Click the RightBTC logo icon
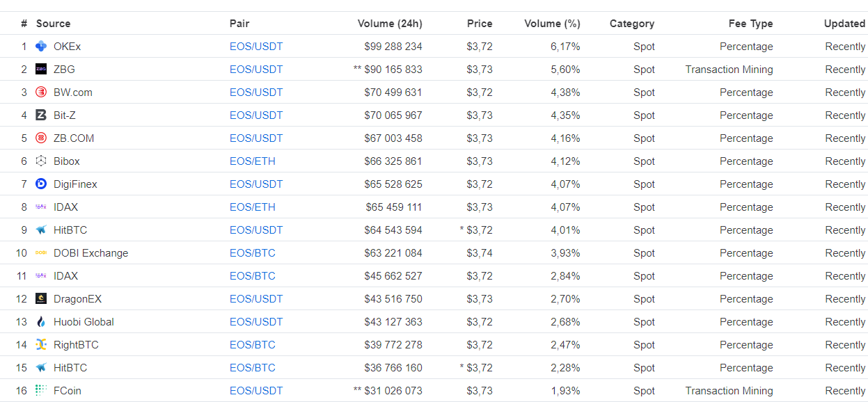The width and height of the screenshot is (868, 402). pos(41,345)
